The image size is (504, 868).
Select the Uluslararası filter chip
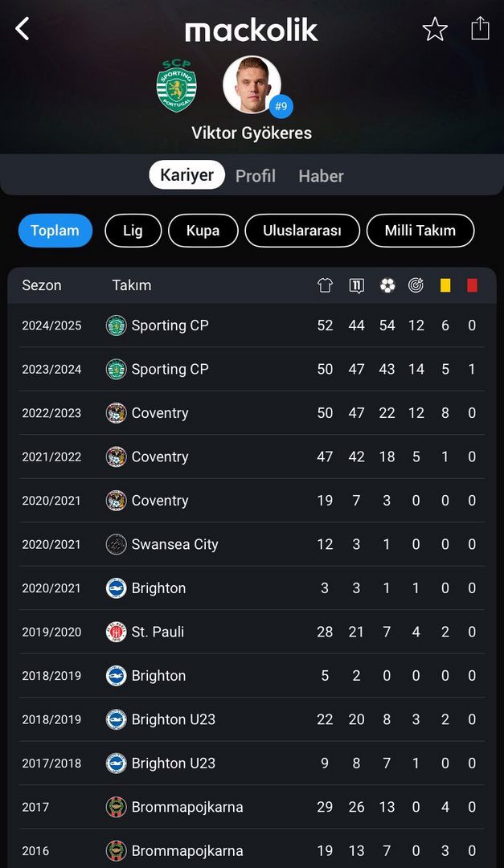point(302,231)
